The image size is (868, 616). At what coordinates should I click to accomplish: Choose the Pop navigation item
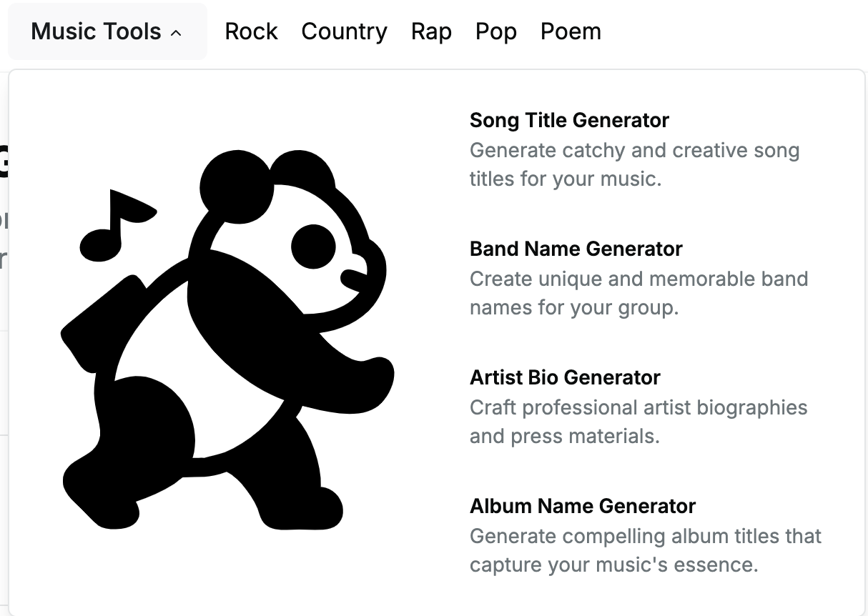(495, 31)
